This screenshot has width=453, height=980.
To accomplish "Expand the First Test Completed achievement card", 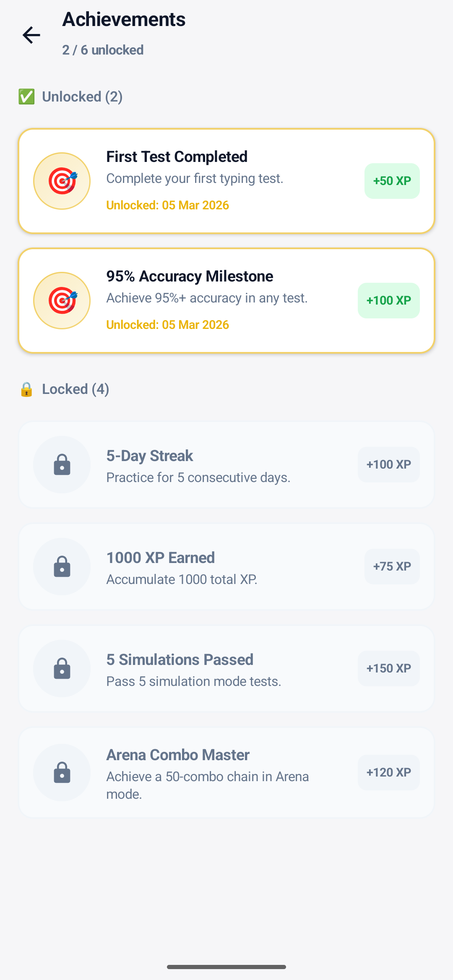I will (x=226, y=180).
